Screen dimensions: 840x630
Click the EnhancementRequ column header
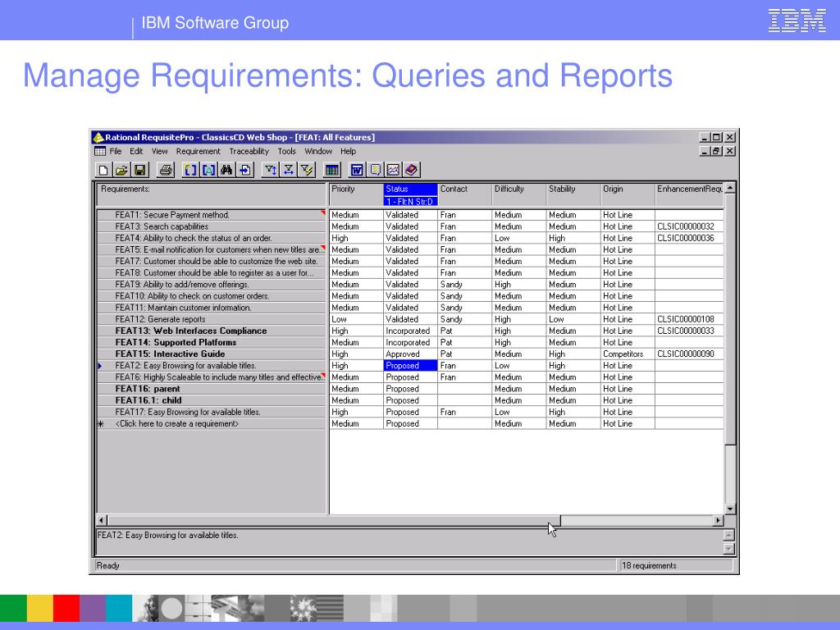click(x=689, y=195)
